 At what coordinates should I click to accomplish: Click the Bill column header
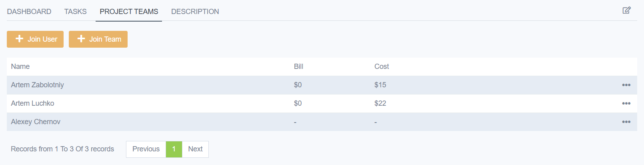point(298,66)
